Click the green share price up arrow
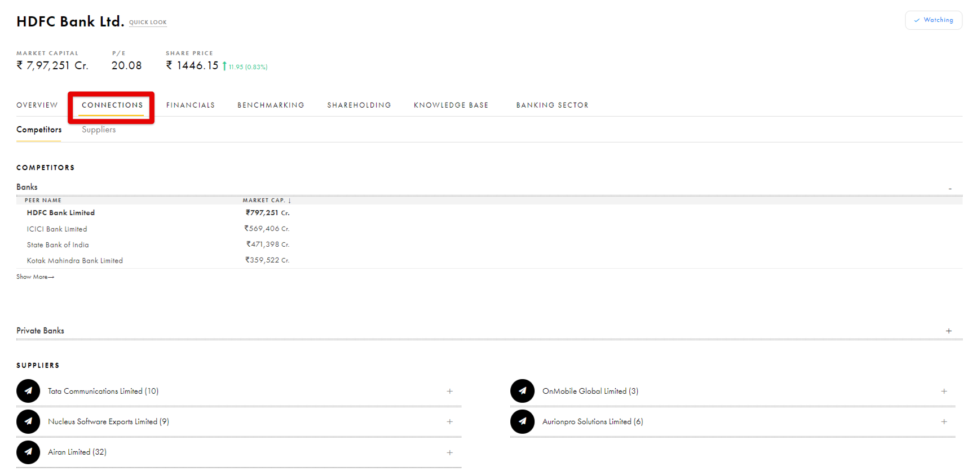Image resolution: width=980 pixels, height=471 pixels. pos(224,66)
